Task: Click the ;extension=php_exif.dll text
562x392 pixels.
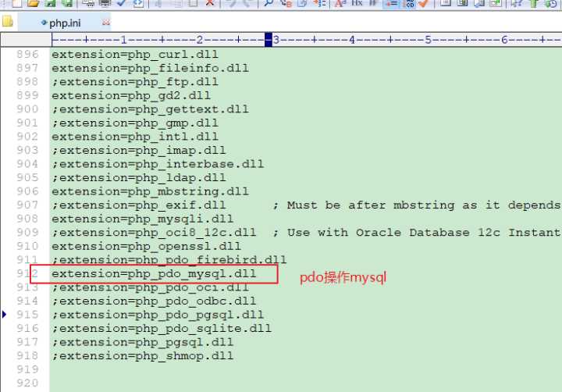Action: tap(139, 205)
